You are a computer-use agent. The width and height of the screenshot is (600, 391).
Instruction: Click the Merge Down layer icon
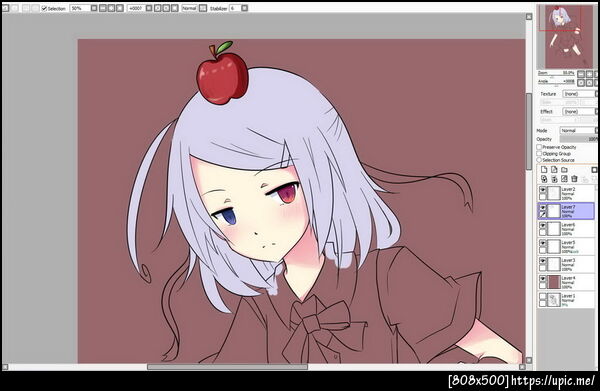pyautogui.click(x=554, y=179)
